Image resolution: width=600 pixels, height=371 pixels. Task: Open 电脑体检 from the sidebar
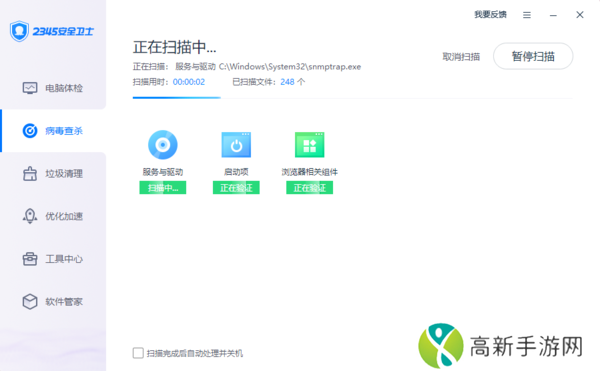[53, 88]
